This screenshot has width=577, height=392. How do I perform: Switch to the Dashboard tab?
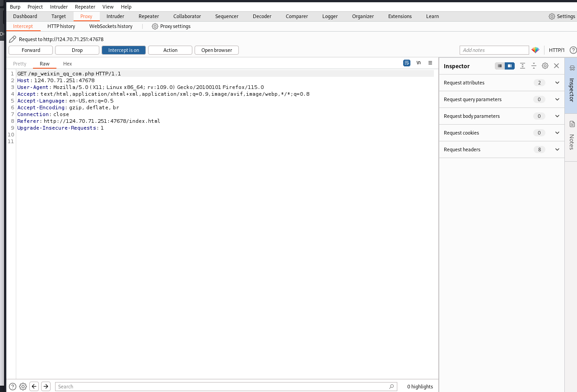(x=25, y=16)
